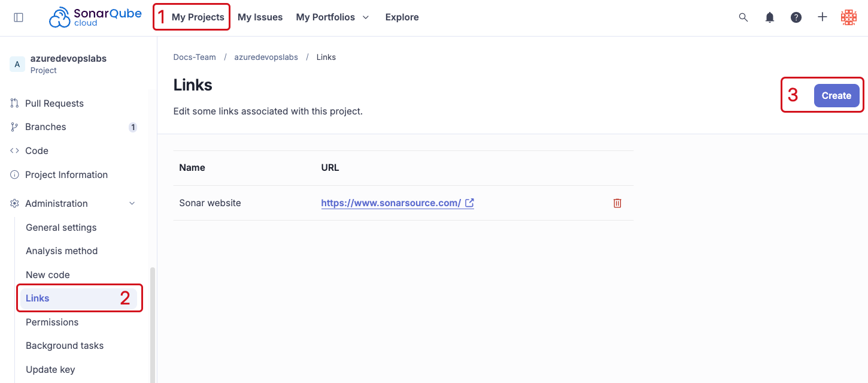Go to My Projects
868x383 pixels.
198,17
